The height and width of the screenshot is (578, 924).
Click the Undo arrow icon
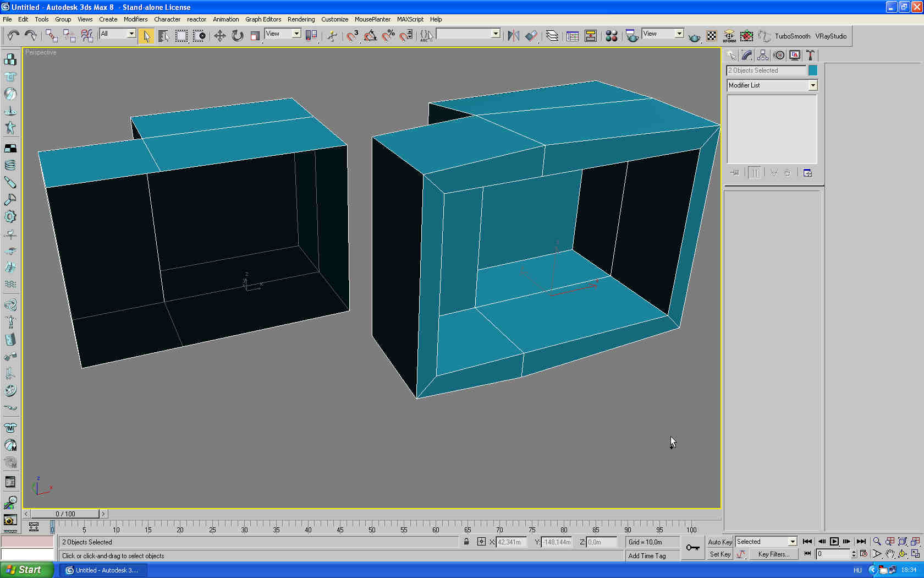[x=13, y=36]
